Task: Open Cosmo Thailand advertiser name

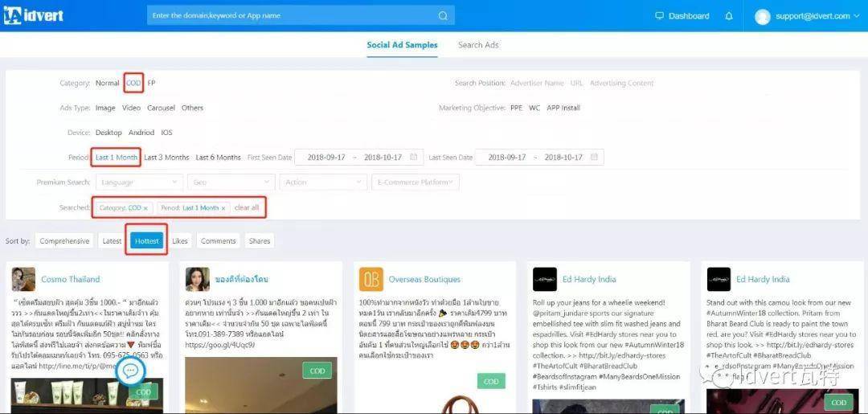Action: pos(70,279)
